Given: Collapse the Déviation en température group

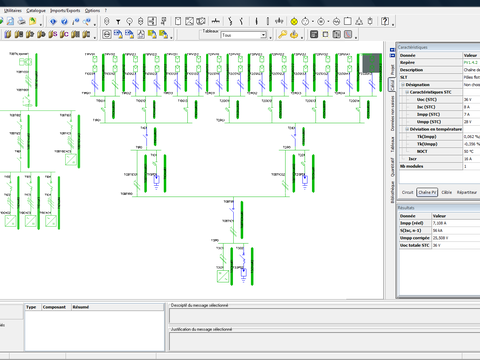Looking at the screenshot, I should [407, 129].
